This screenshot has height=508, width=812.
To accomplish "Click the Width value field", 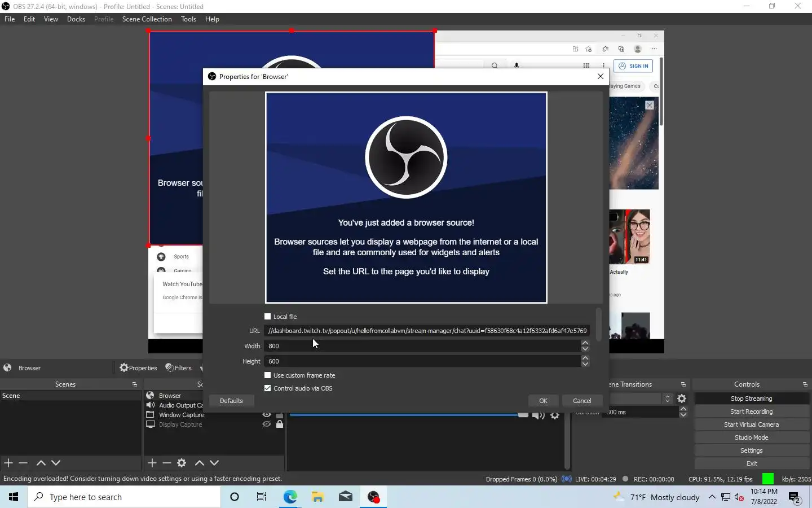I will click(x=422, y=346).
